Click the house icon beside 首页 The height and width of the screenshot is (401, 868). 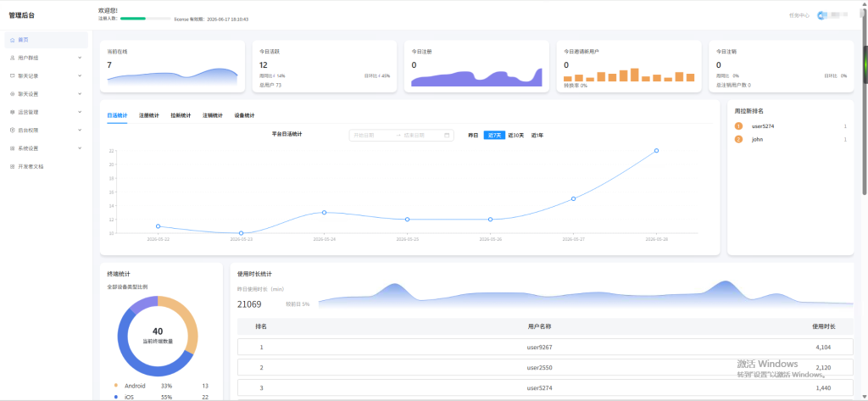point(12,40)
